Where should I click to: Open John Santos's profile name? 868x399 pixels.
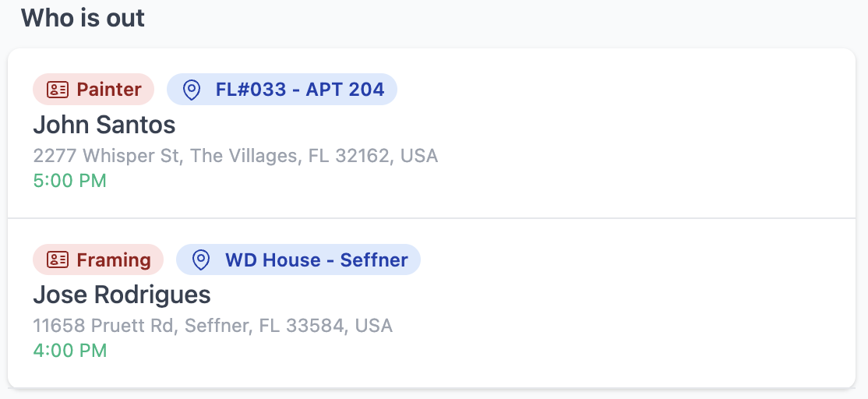coord(104,125)
